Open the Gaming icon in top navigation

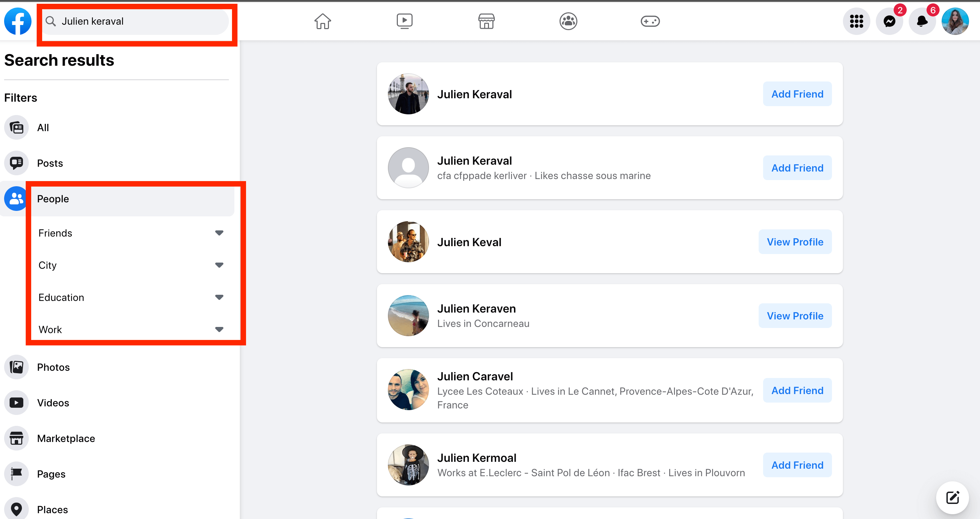pos(650,21)
